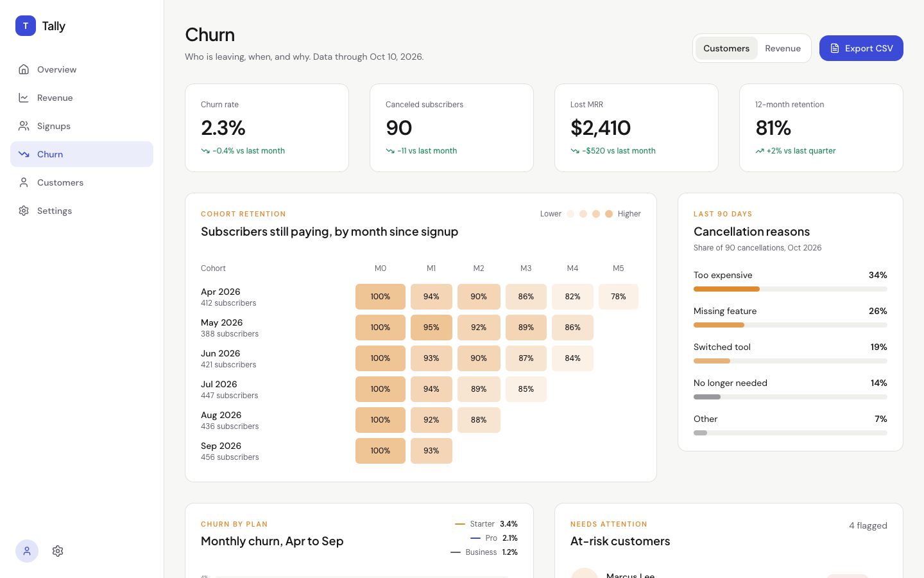The height and width of the screenshot is (578, 924).
Task: Click the "4 flagged" label
Action: click(868, 525)
